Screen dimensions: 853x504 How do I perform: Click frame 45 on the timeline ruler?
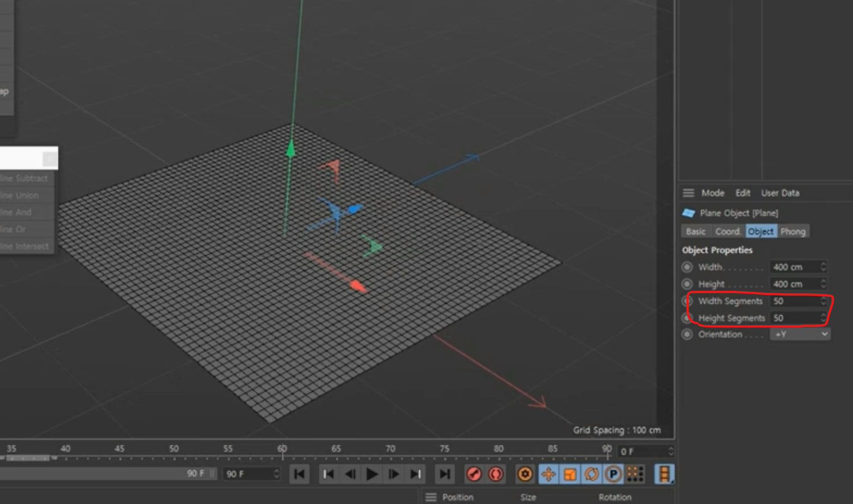click(x=119, y=449)
